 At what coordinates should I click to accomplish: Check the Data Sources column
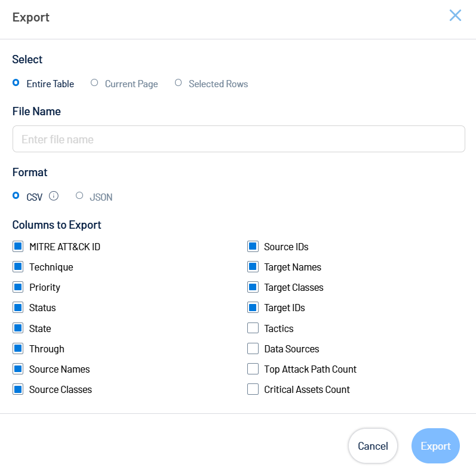point(253,349)
